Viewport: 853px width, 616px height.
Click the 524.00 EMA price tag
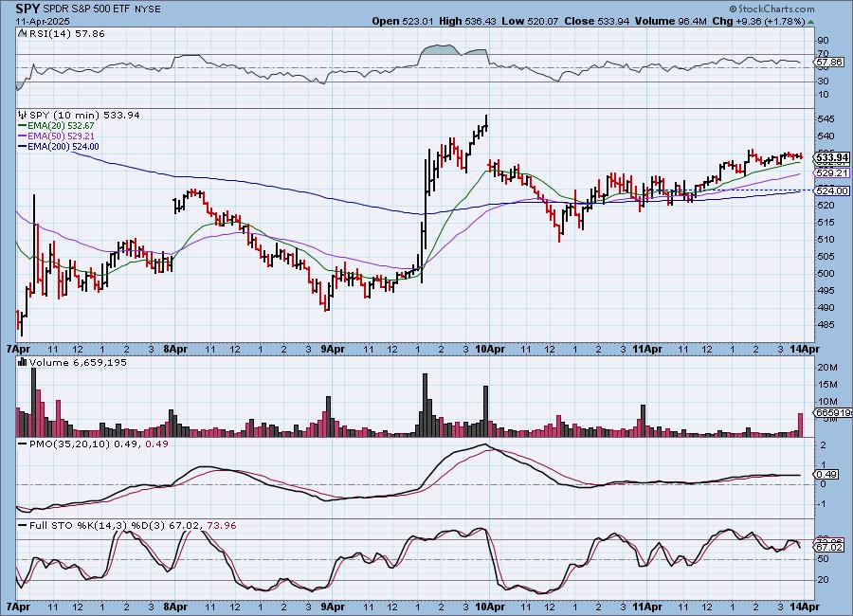[832, 191]
